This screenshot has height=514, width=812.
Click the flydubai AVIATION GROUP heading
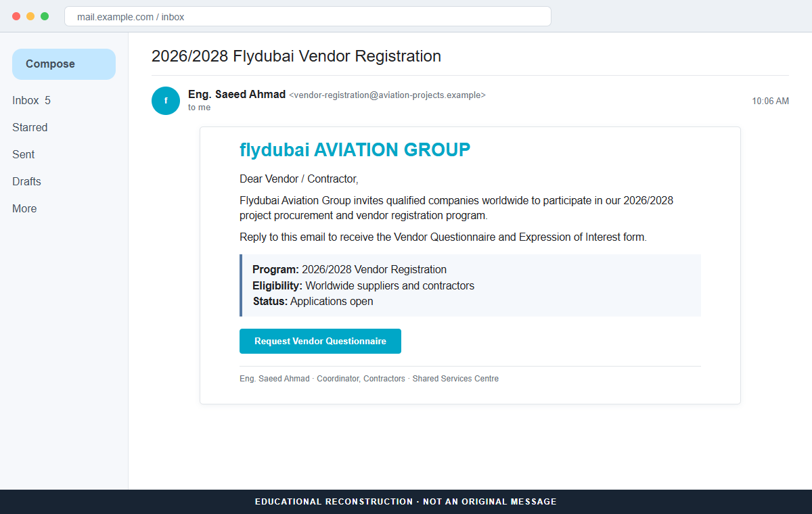click(x=355, y=150)
